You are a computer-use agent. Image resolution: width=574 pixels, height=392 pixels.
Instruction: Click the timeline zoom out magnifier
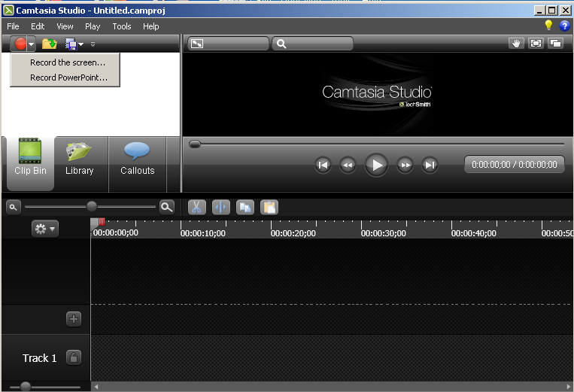14,208
